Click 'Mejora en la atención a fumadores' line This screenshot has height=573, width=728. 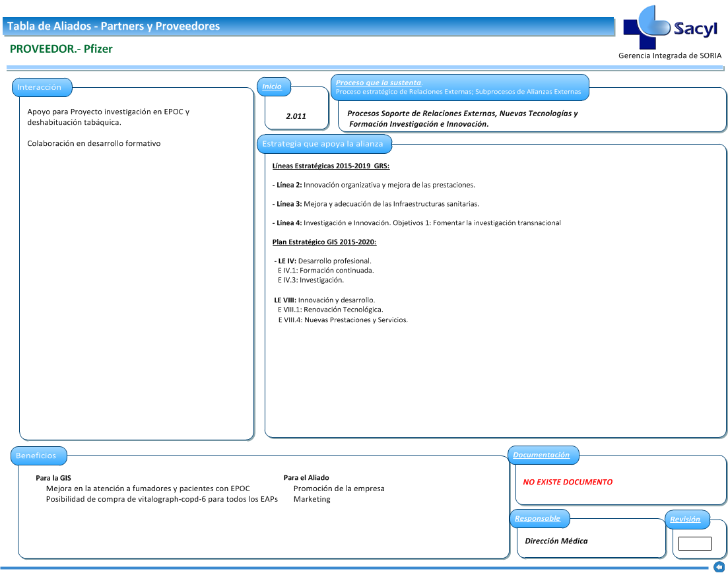click(148, 489)
